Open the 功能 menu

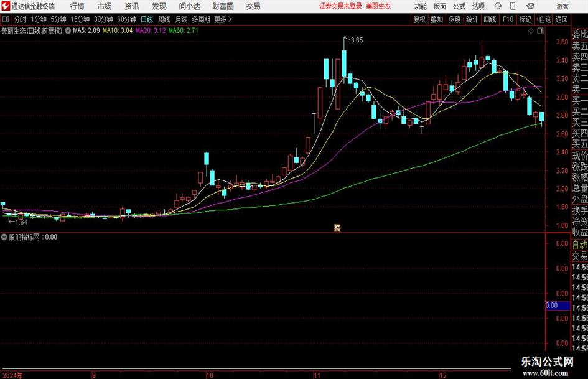click(x=421, y=6)
